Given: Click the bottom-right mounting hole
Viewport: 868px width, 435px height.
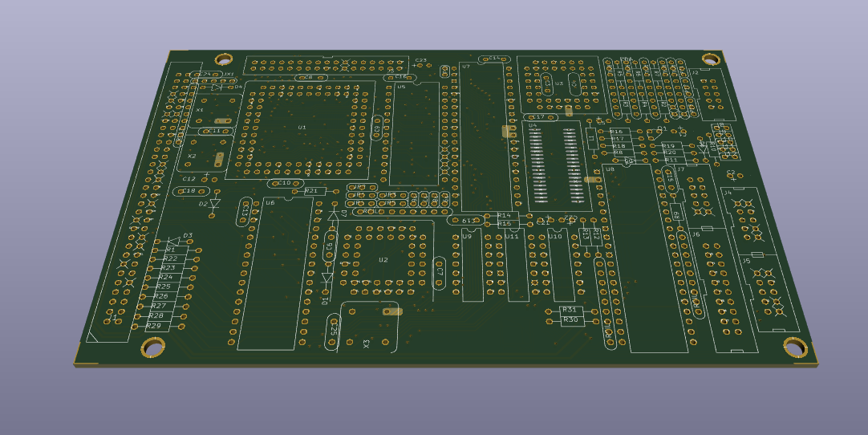Looking at the screenshot, I should click(796, 348).
